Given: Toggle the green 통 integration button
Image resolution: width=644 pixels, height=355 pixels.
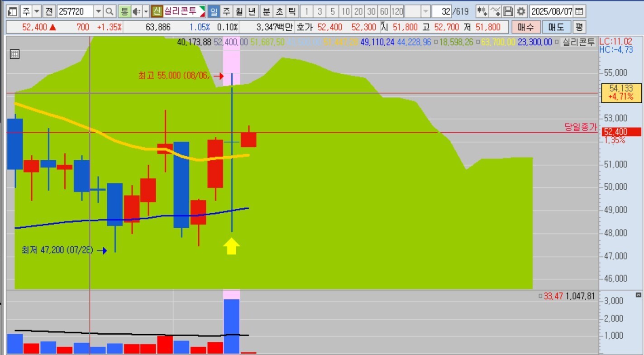Looking at the screenshot, I should point(124,11).
